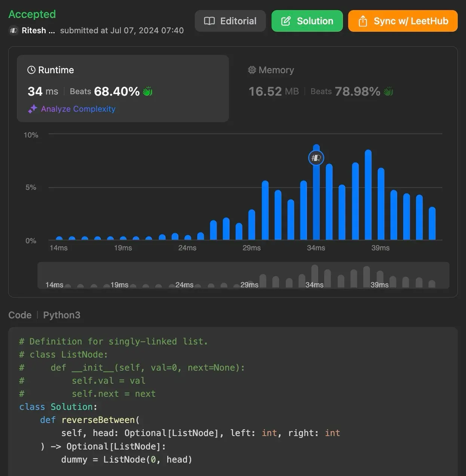Click the clap emoji beside runtime percentile
Screen dimensions: 466x476
tap(147, 91)
